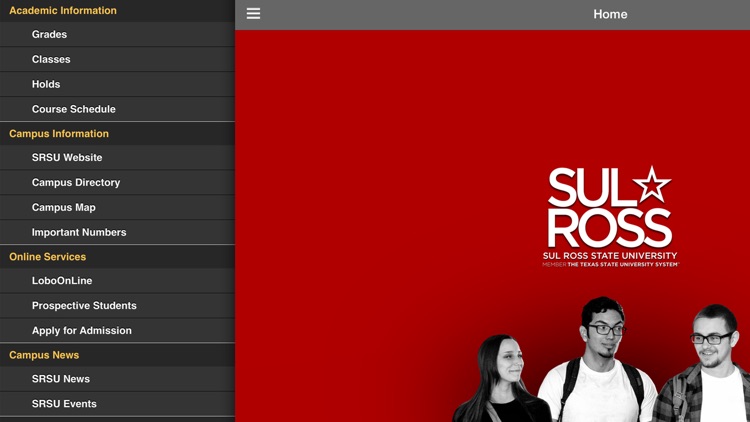Open Course Schedule

point(117,109)
